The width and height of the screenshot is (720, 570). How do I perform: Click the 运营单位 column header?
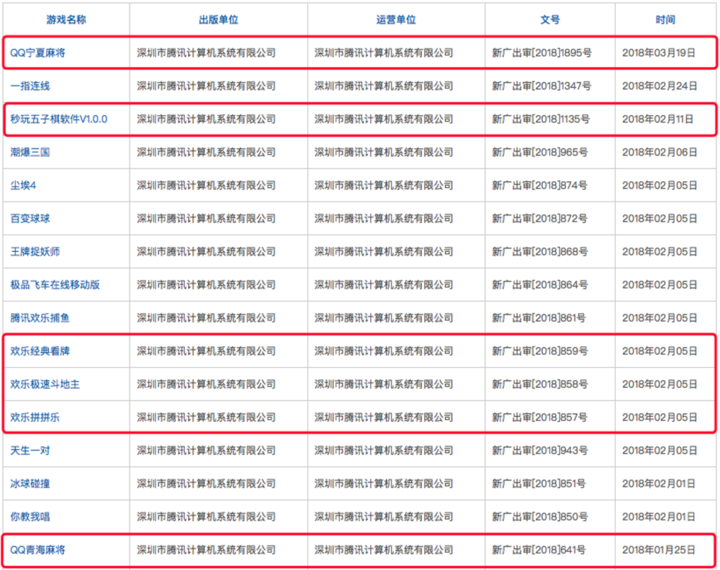click(x=396, y=19)
